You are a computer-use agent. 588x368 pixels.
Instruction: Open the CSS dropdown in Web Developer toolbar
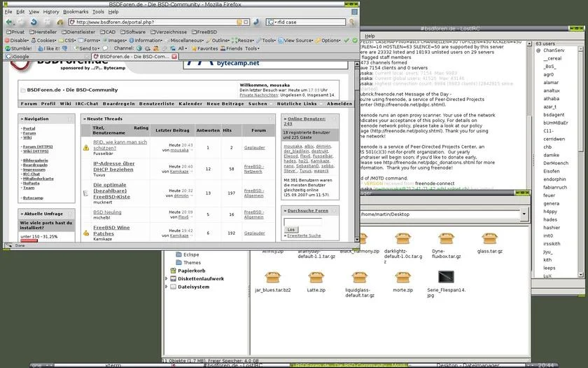pyautogui.click(x=67, y=40)
